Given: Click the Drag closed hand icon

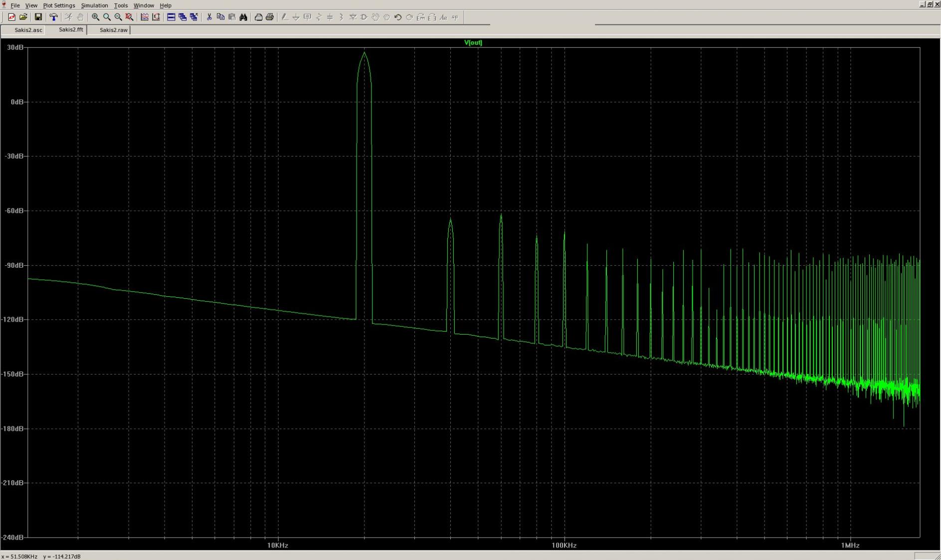Looking at the screenshot, I should pyautogui.click(x=386, y=17).
